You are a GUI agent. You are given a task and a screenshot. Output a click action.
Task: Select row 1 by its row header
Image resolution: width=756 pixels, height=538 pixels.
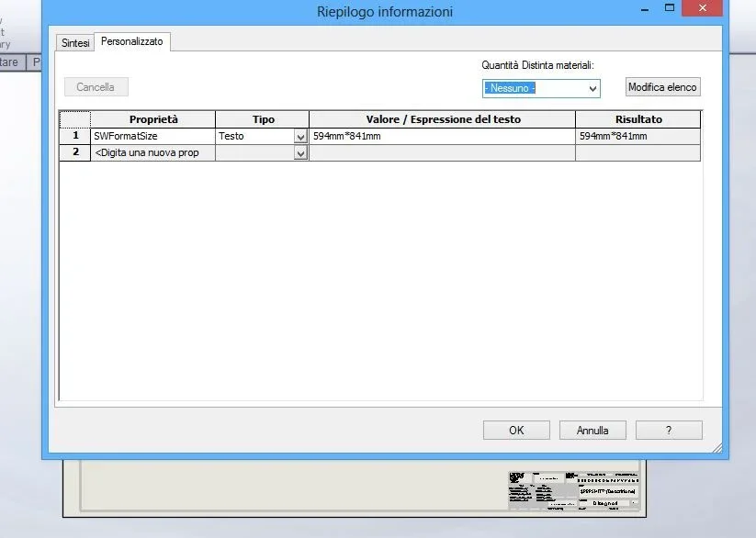[x=75, y=136]
